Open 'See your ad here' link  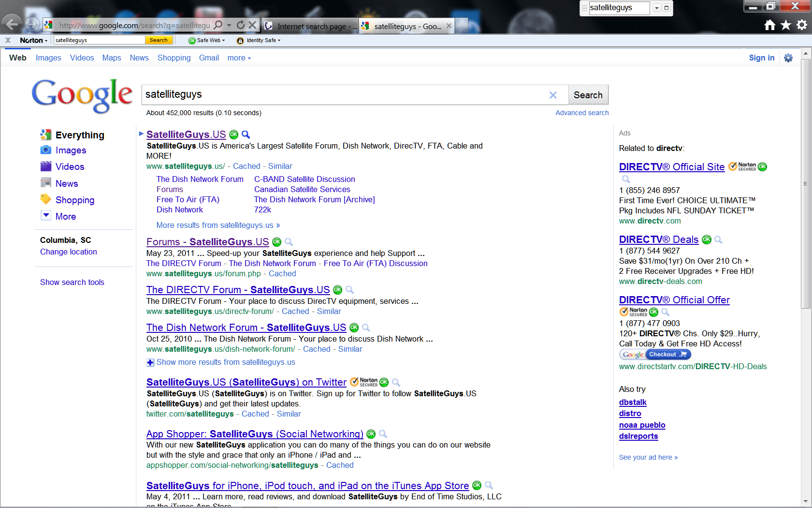pyautogui.click(x=648, y=457)
